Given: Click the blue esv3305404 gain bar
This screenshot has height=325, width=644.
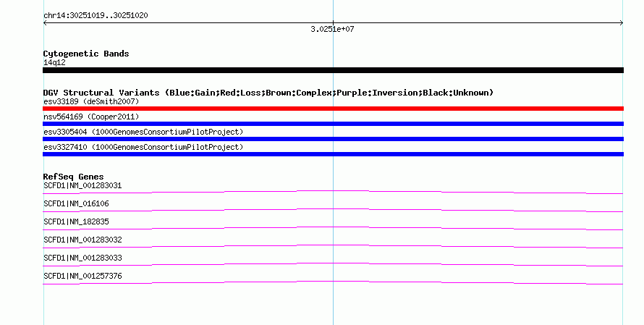Looking at the screenshot, I should (333, 139).
